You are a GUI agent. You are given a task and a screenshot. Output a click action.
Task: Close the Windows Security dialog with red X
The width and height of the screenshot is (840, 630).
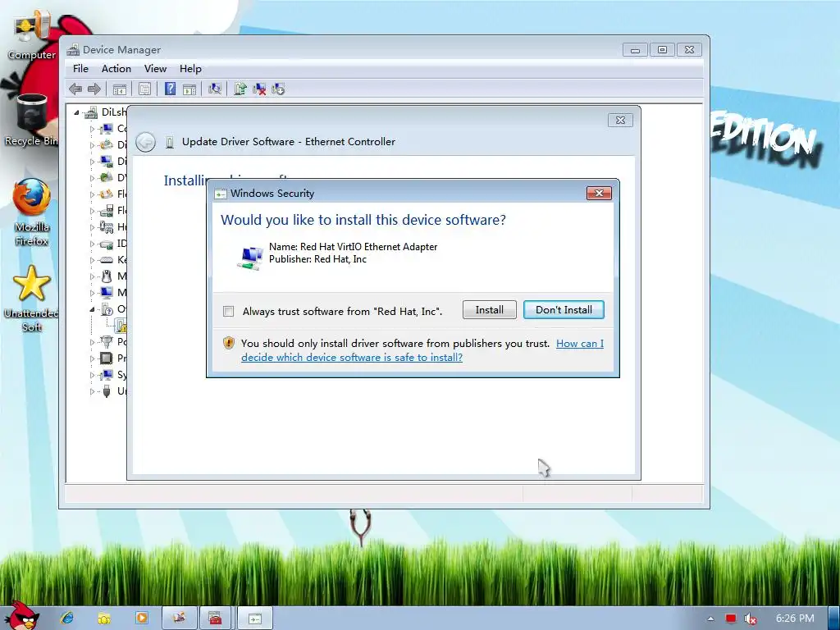click(599, 193)
